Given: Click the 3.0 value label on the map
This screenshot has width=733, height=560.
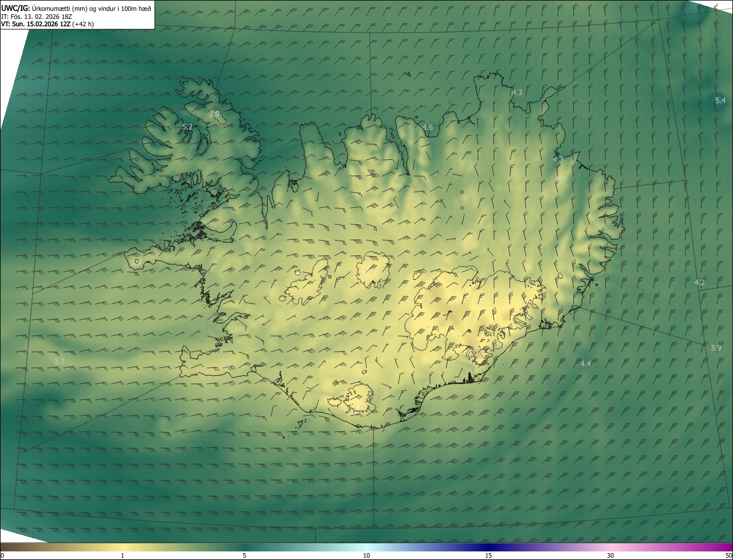Looking at the screenshot, I should point(214,114).
